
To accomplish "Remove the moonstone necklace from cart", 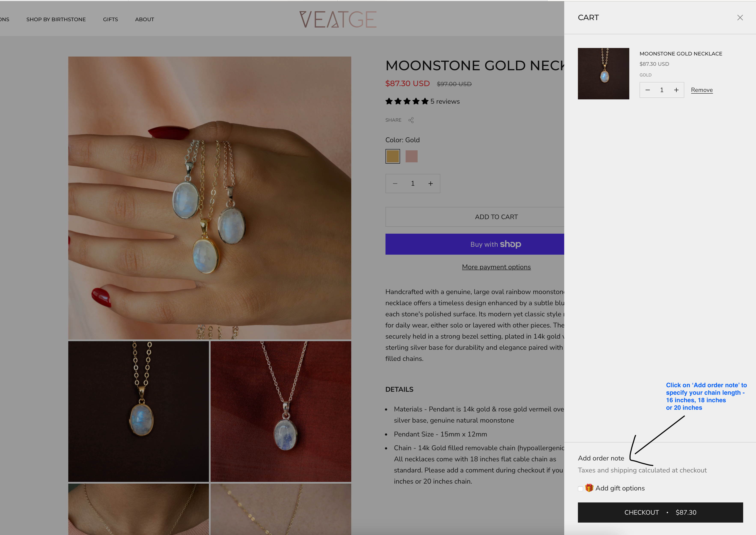I will pyautogui.click(x=702, y=90).
